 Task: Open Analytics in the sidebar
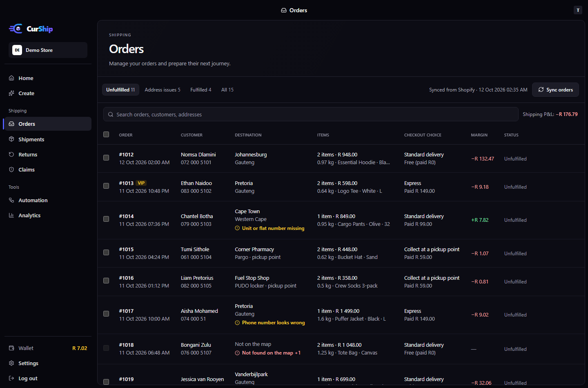(48, 215)
